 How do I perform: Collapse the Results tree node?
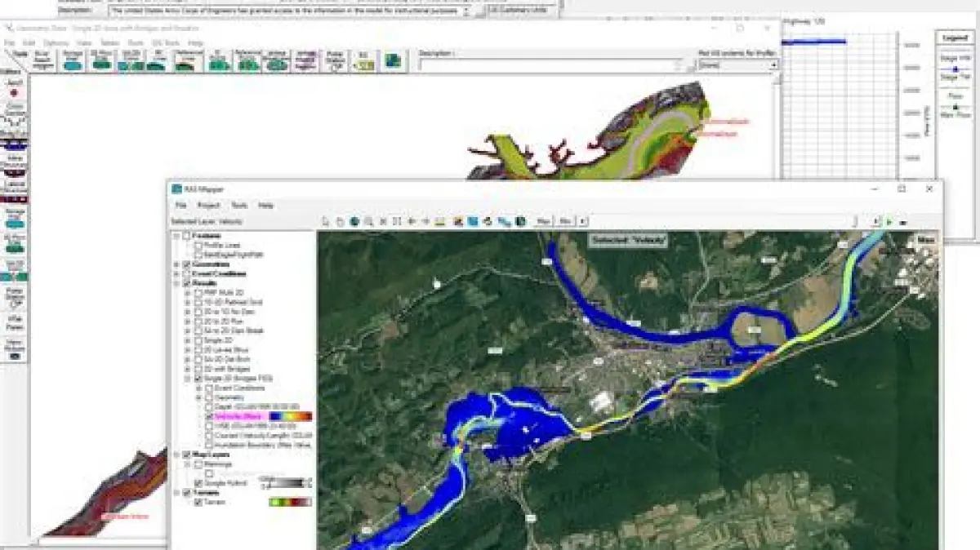tap(177, 284)
